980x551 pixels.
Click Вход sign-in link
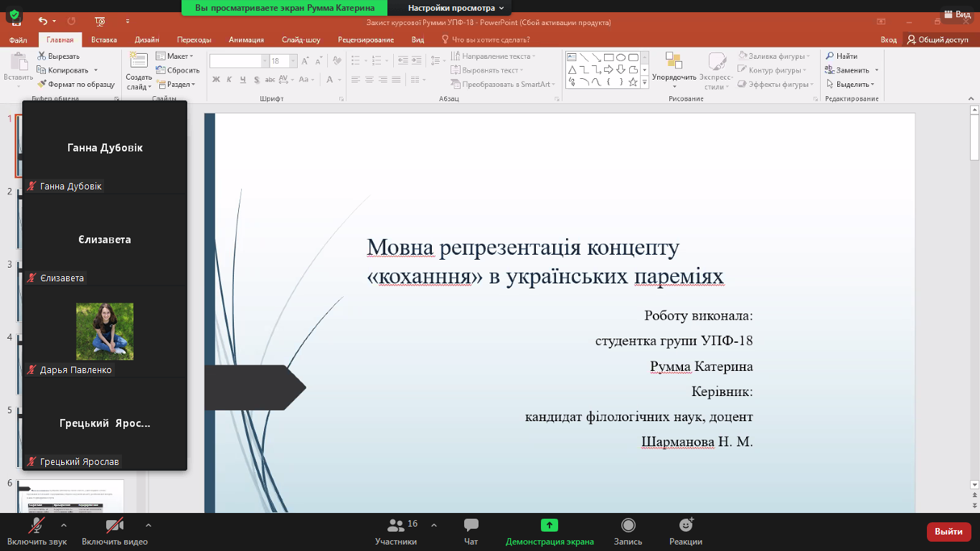pyautogui.click(x=888, y=39)
